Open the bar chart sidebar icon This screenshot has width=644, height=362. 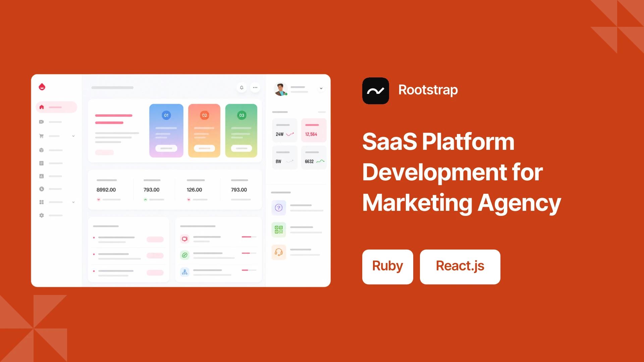click(x=42, y=176)
